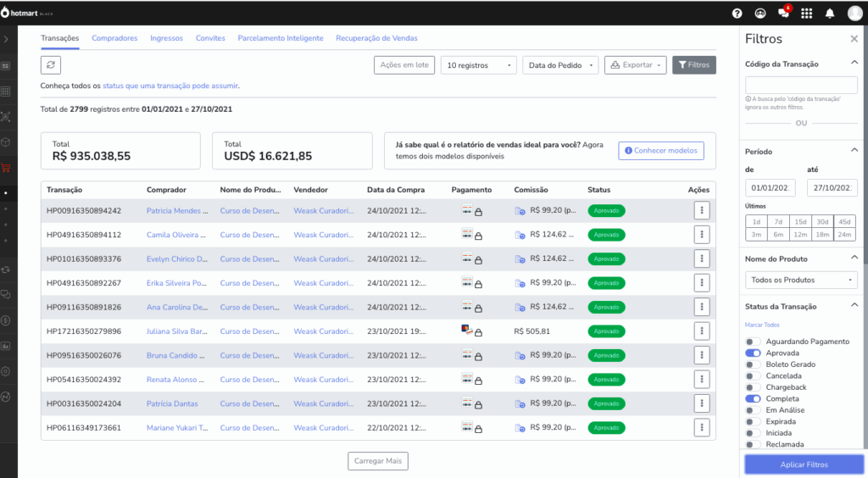Enable the Boleto Gerado status filter
The height and width of the screenshot is (478, 868).
point(753,364)
